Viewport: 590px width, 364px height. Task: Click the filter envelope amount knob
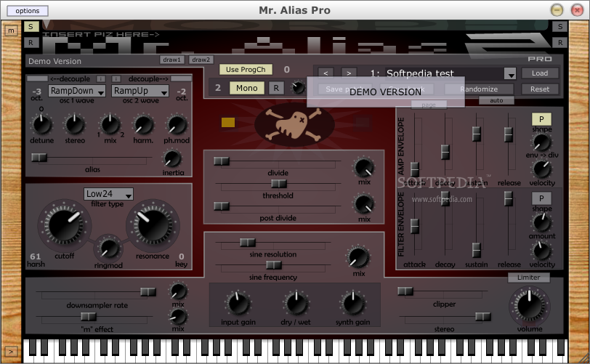click(542, 222)
